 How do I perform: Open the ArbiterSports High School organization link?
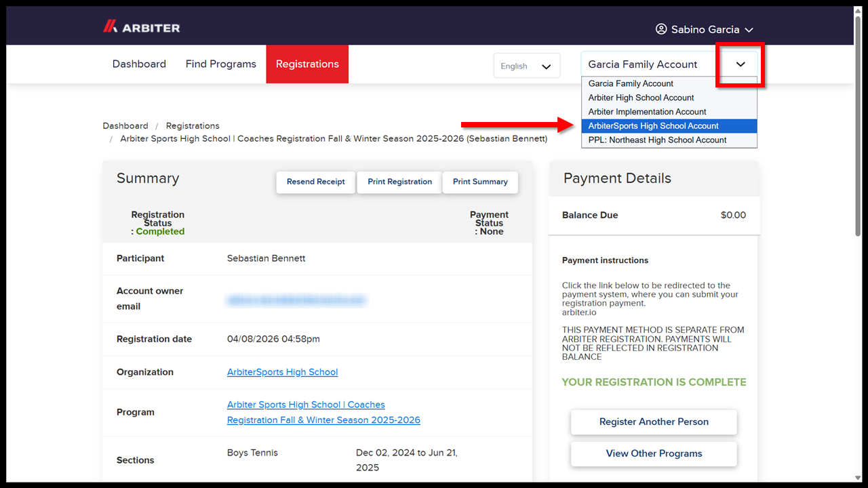coord(282,372)
